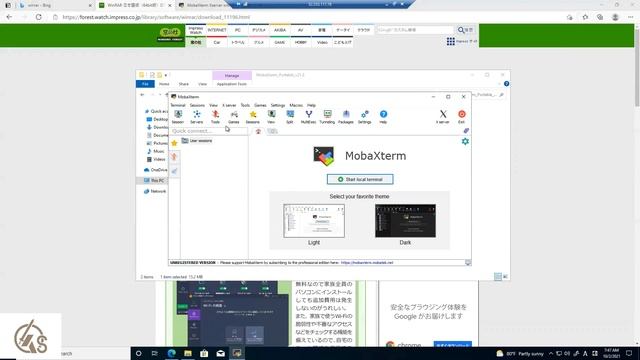The height and width of the screenshot is (360, 640).
Task: Open the Home ribbon tab in File Explorer
Action: [x=164, y=84]
